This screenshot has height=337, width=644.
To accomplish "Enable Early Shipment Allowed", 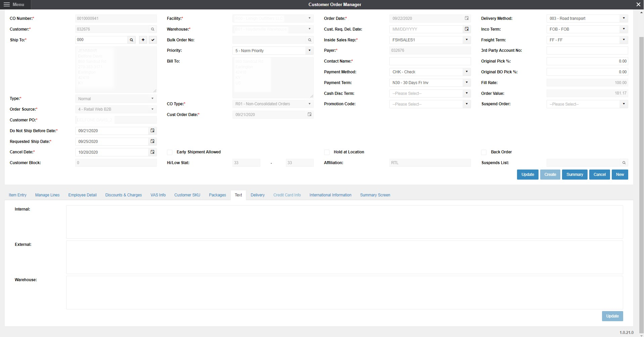I will 170,152.
